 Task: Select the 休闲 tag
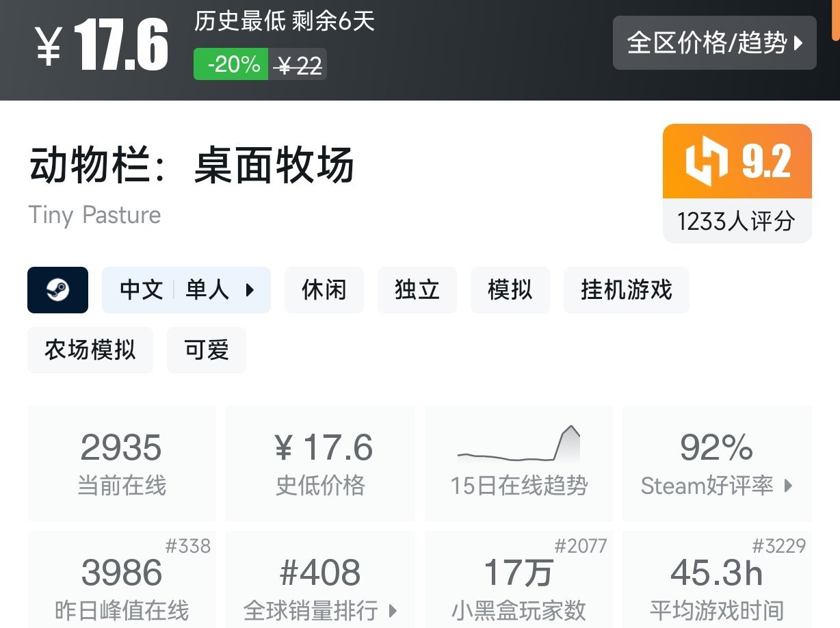coord(324,290)
